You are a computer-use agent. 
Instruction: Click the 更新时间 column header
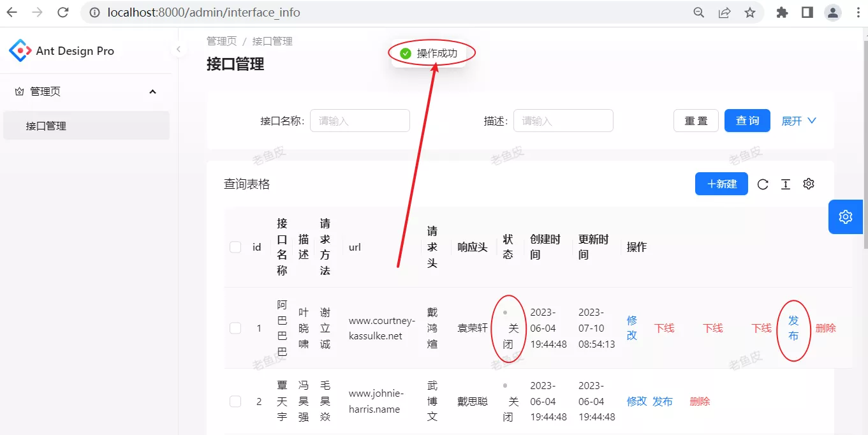point(594,247)
